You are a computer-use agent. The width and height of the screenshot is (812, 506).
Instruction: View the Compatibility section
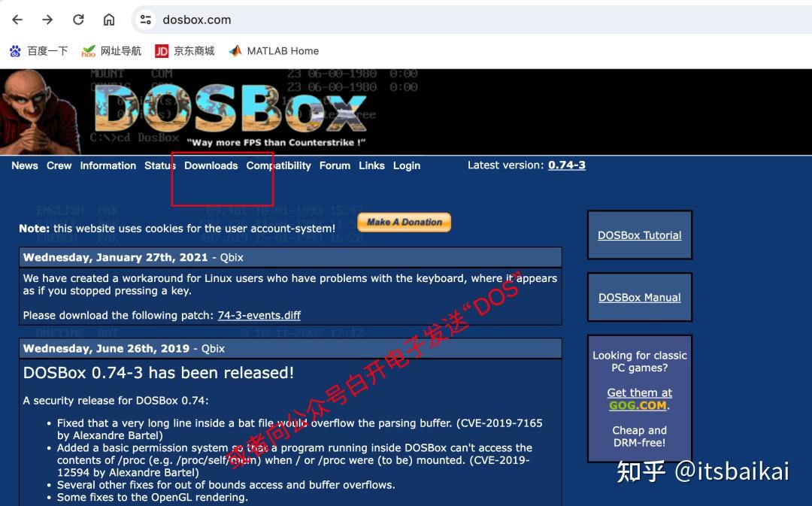[278, 165]
